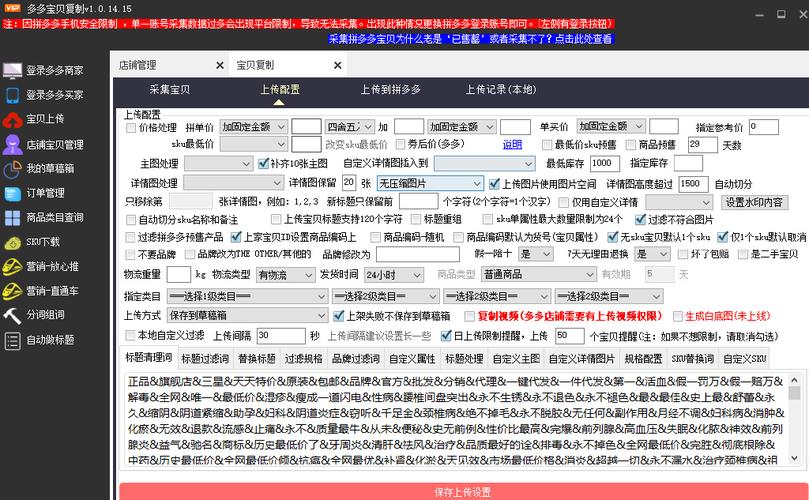Click the VIP logo icon
This screenshot has width=809, height=500.
(11, 8)
